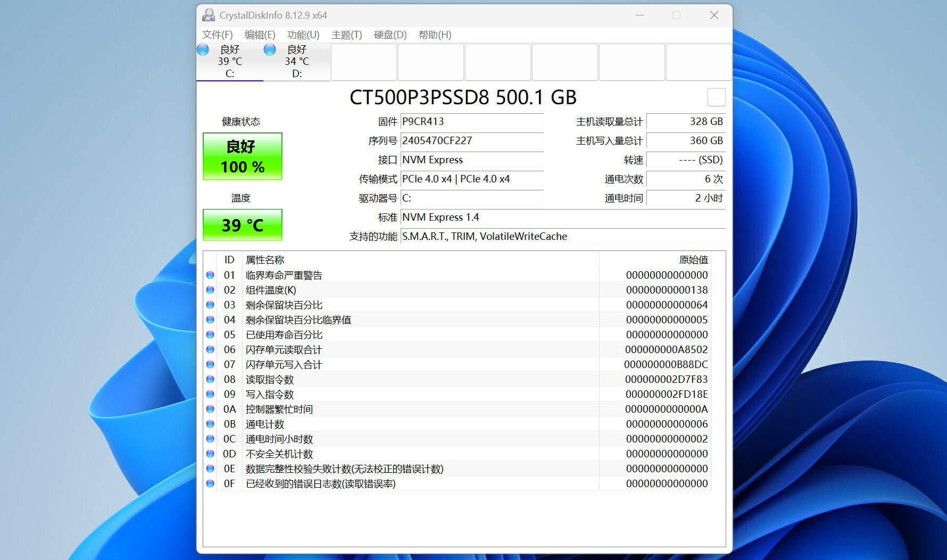Viewport: 947px width, 560px height.
Task: Click the status orb of row 0E 数据完整性校验失败计数
Action: pyautogui.click(x=210, y=469)
